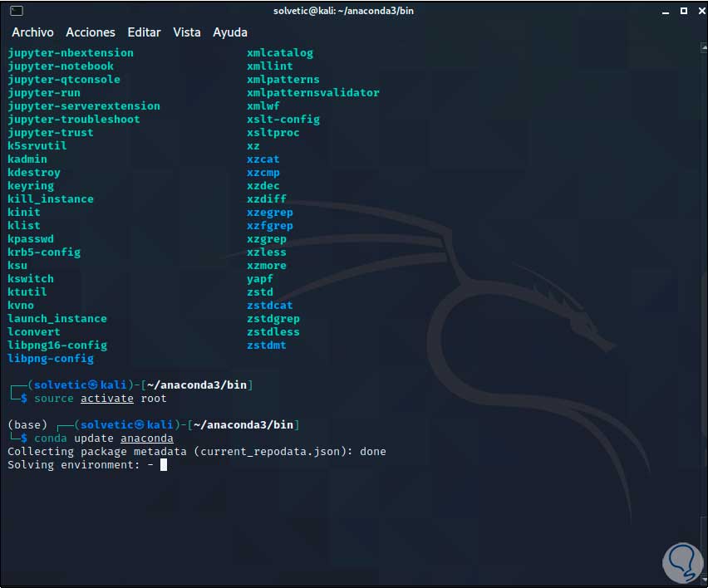Select xzless entry
The height and width of the screenshot is (588, 708).
pyautogui.click(x=267, y=252)
